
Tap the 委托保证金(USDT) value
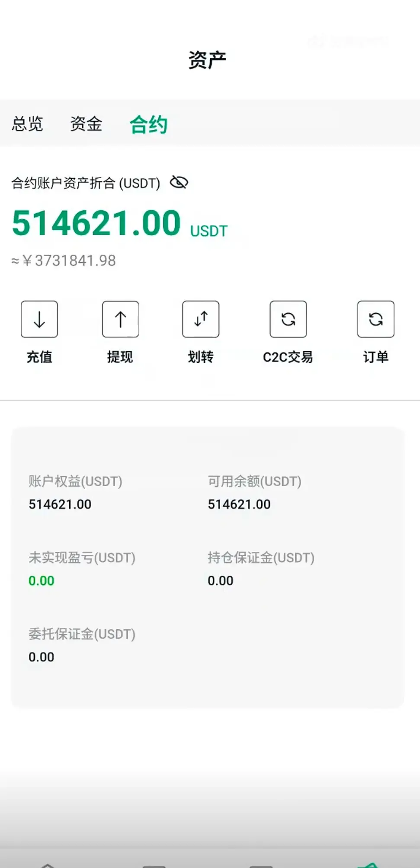[42, 657]
